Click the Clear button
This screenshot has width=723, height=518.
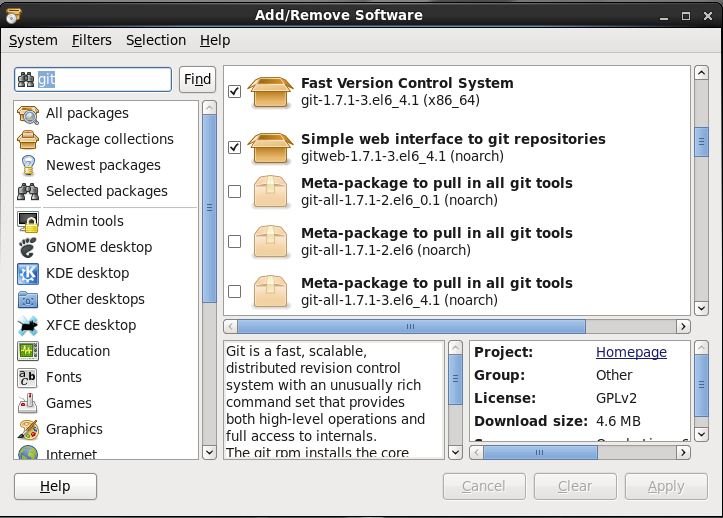coord(575,486)
